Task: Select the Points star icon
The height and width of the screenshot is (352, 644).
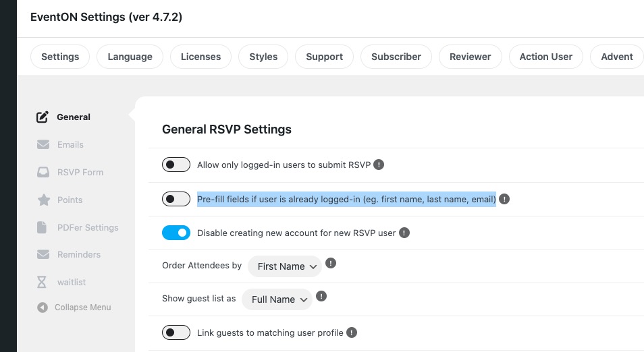Action: click(x=43, y=200)
